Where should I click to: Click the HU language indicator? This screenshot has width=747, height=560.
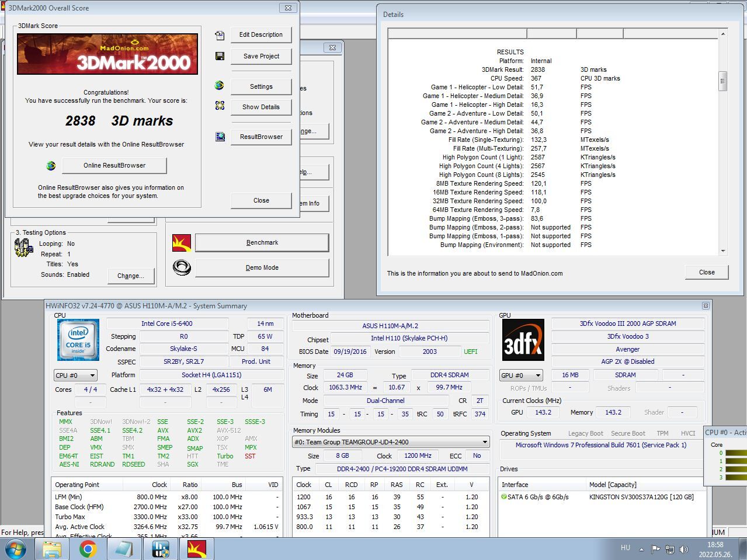(626, 548)
